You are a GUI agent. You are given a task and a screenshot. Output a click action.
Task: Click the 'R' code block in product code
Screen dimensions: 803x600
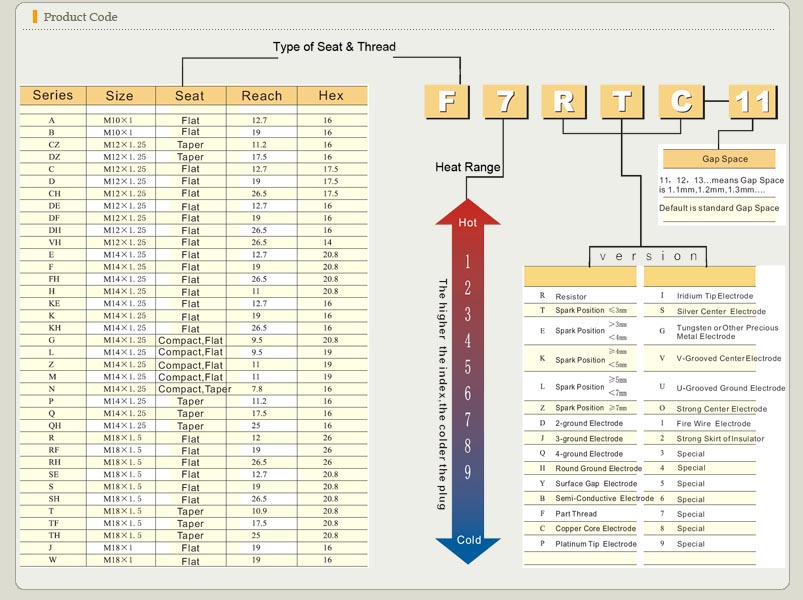pyautogui.click(x=564, y=101)
